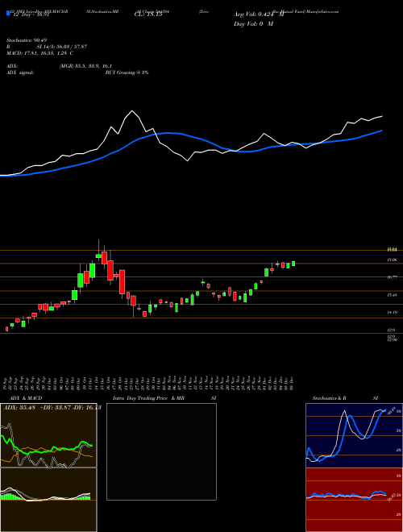The height and width of the screenshot is (532, 403).
Task: Open the blue Stochastics chart panel
Action: click(x=354, y=435)
